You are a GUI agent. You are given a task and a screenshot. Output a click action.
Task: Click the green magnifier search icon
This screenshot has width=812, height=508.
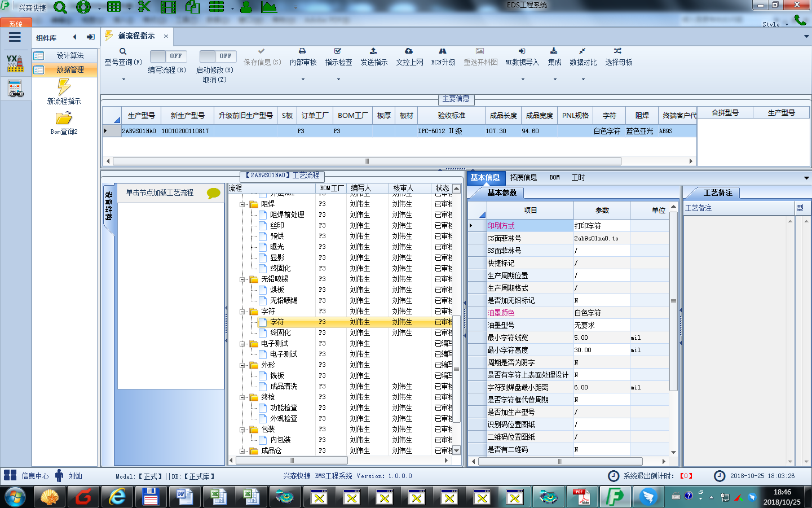[x=60, y=7]
